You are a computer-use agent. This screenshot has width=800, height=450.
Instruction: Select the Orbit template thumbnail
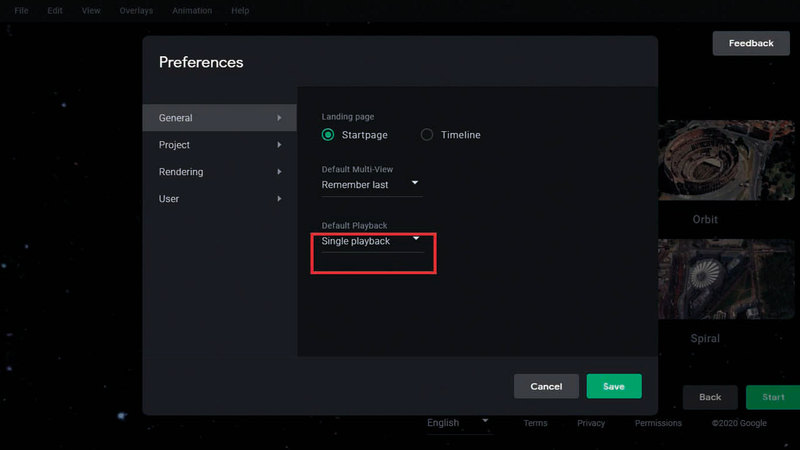pyautogui.click(x=704, y=161)
